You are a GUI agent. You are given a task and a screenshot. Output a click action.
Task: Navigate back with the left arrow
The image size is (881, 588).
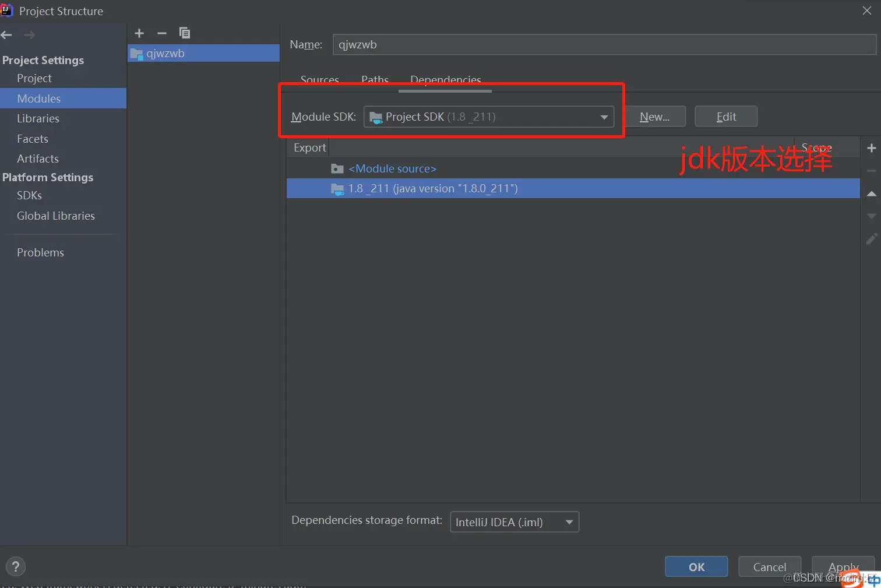(6, 35)
